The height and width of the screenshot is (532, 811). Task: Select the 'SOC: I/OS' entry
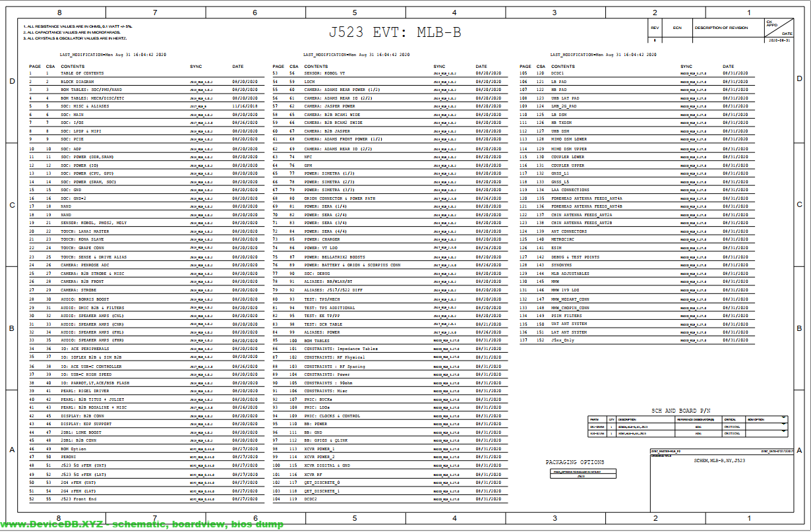72,123
